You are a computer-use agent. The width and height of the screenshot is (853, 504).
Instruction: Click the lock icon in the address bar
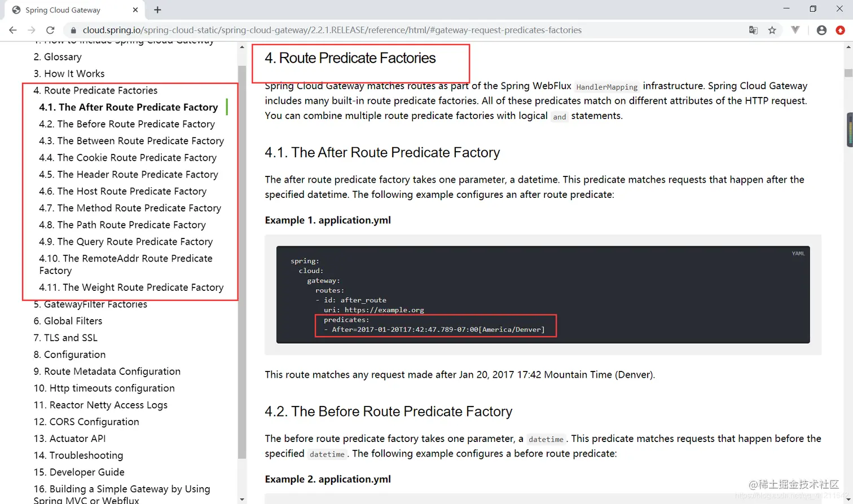click(x=73, y=30)
